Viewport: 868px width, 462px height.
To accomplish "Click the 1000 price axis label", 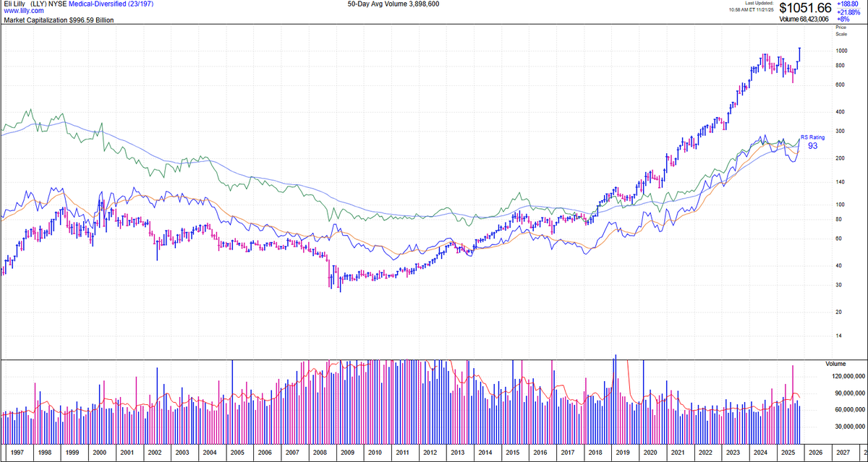I will pyautogui.click(x=841, y=51).
